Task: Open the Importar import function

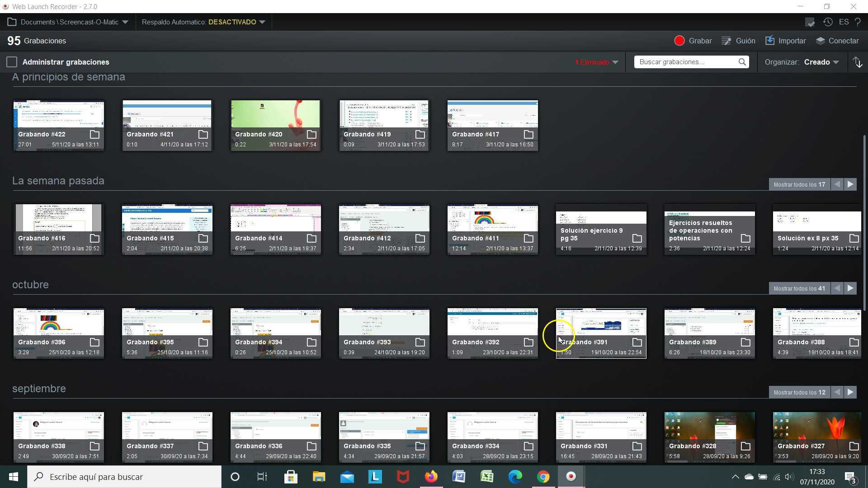Action: click(785, 41)
